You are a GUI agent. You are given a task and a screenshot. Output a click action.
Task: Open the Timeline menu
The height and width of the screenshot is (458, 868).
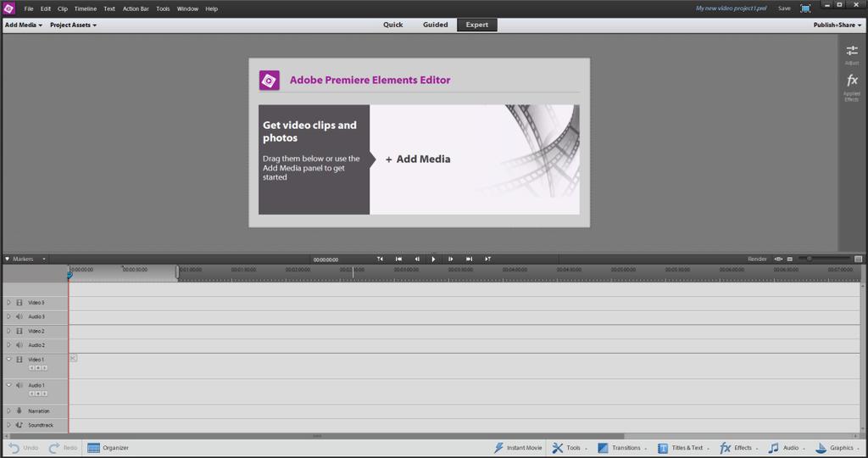(86, 8)
